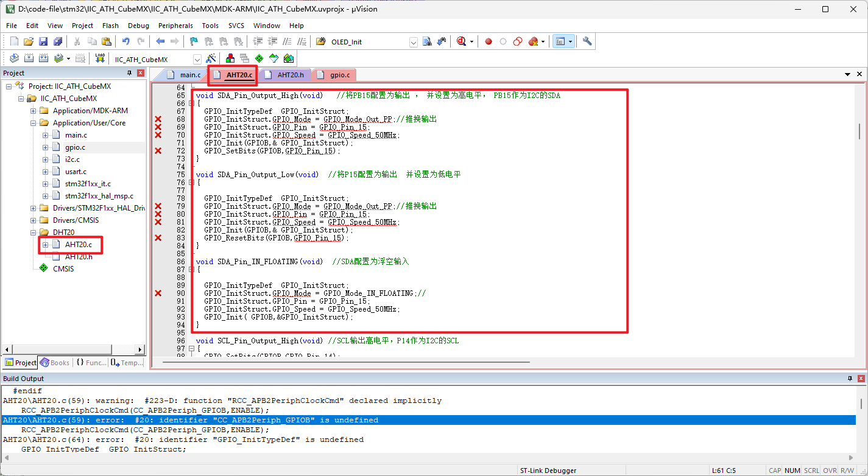868x476 pixels.
Task: Toggle the Window layout button
Action: click(x=560, y=41)
